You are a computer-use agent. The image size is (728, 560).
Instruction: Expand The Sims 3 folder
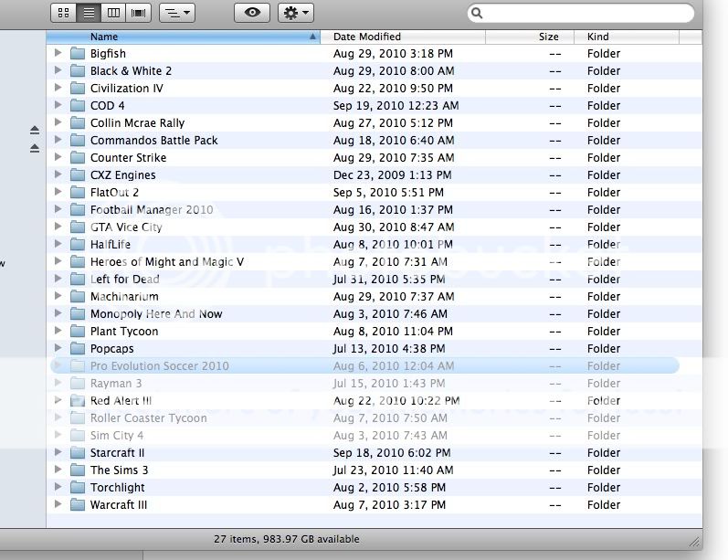coord(58,469)
